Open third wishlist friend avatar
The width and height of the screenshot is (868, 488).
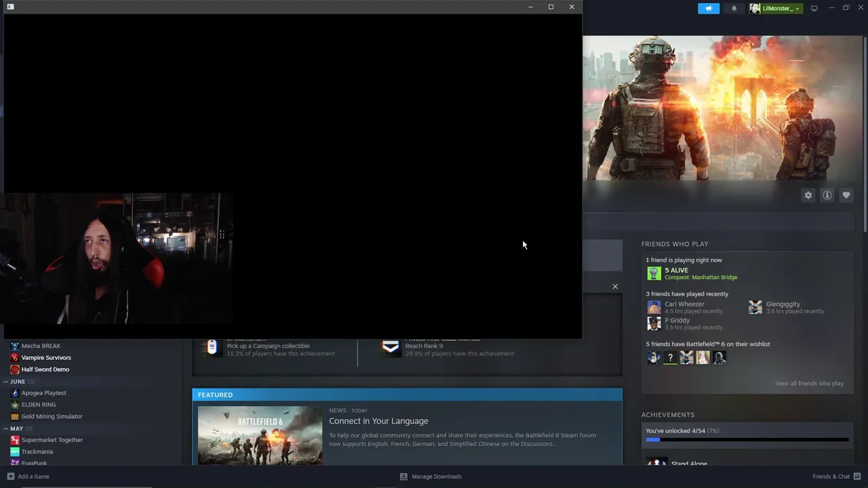(x=687, y=357)
